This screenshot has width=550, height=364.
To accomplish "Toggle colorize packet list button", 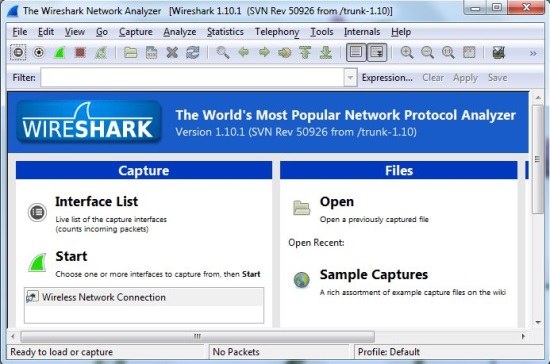I will point(356,53).
